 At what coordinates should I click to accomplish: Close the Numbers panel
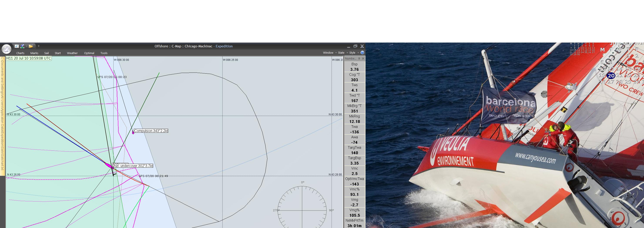click(x=363, y=59)
